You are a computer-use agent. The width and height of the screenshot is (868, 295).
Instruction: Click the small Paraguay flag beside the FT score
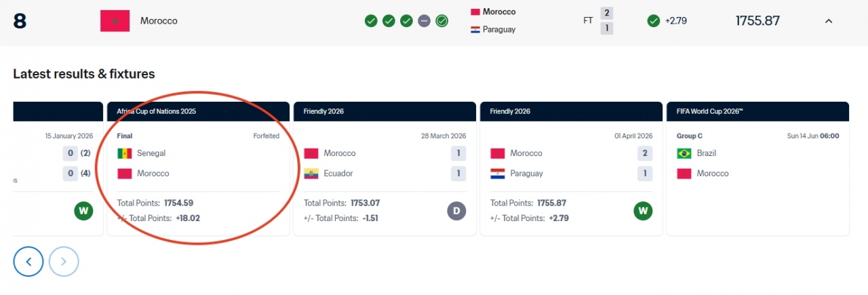[x=475, y=30]
